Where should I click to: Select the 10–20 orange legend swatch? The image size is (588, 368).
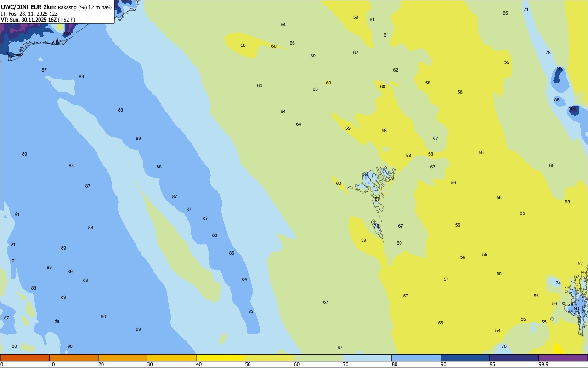coord(73,357)
